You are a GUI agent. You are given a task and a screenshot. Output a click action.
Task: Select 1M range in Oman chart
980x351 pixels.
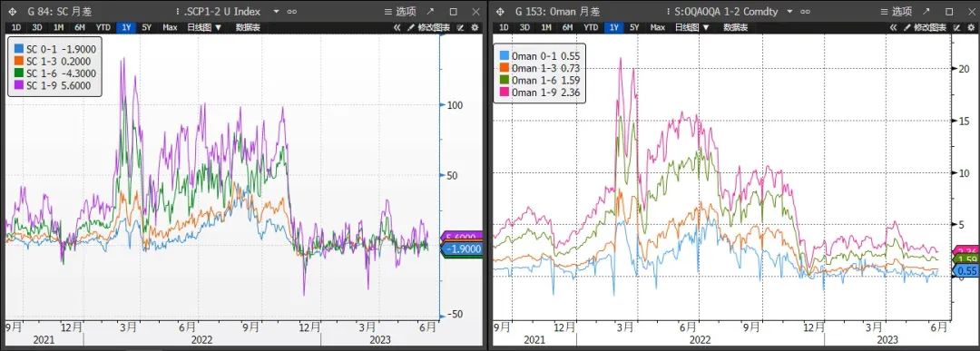coord(546,27)
